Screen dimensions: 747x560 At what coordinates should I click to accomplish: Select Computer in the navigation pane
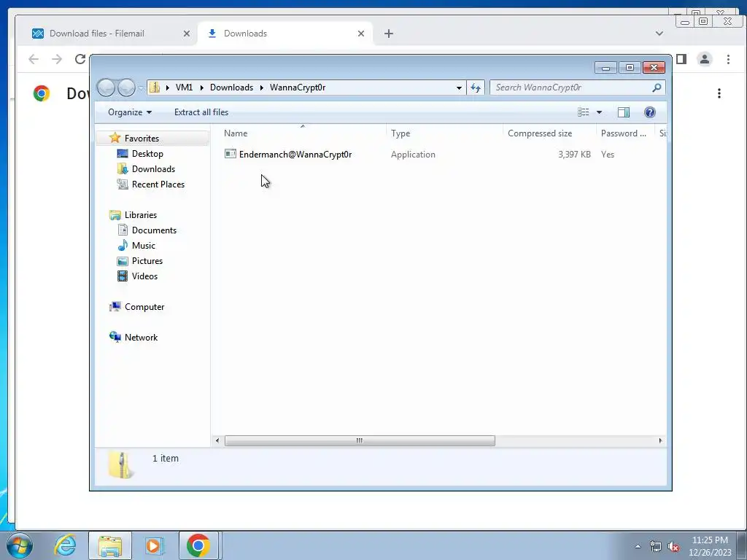tap(144, 307)
